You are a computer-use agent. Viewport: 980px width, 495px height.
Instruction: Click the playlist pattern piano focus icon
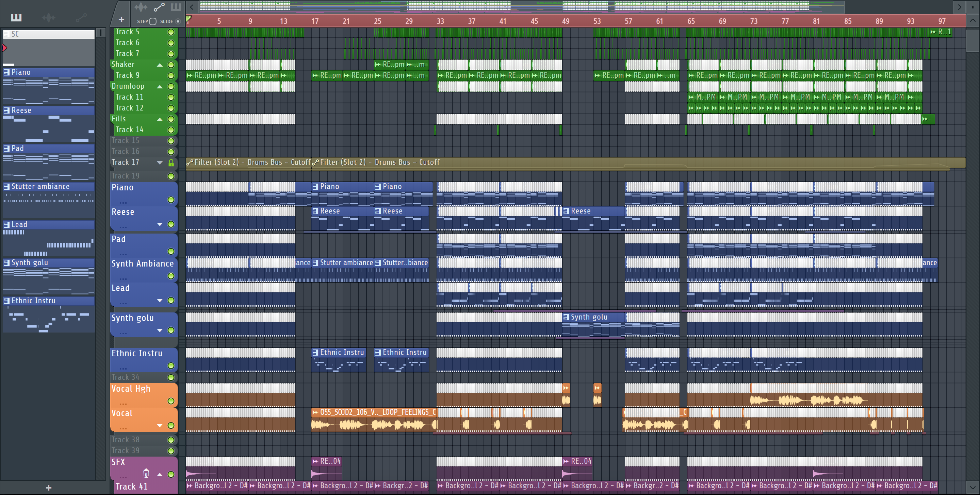(176, 7)
